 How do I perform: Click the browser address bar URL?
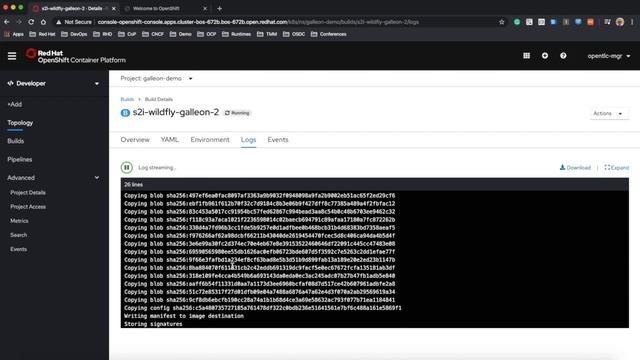pos(258,22)
